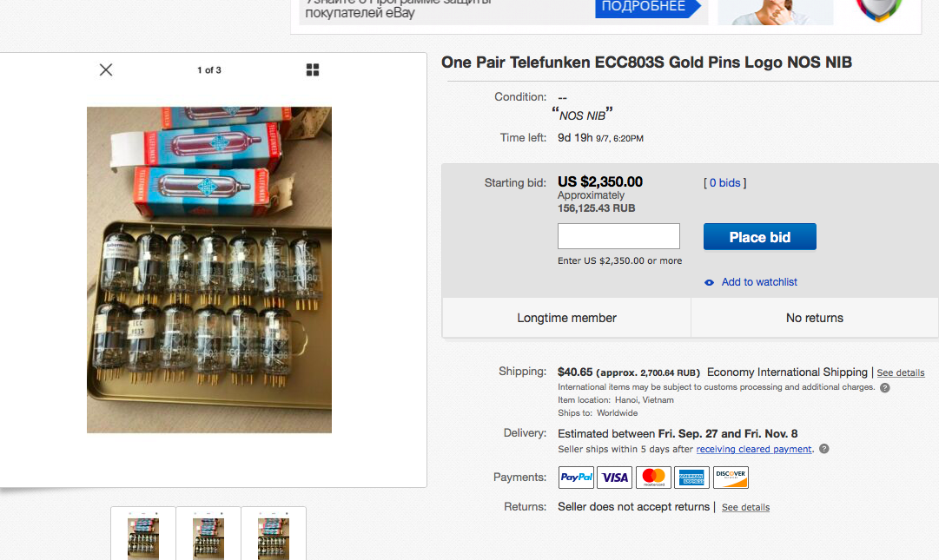Screen dimensions: 939x560
Task: Click the help icon beside customs processing note
Action: coord(885,387)
